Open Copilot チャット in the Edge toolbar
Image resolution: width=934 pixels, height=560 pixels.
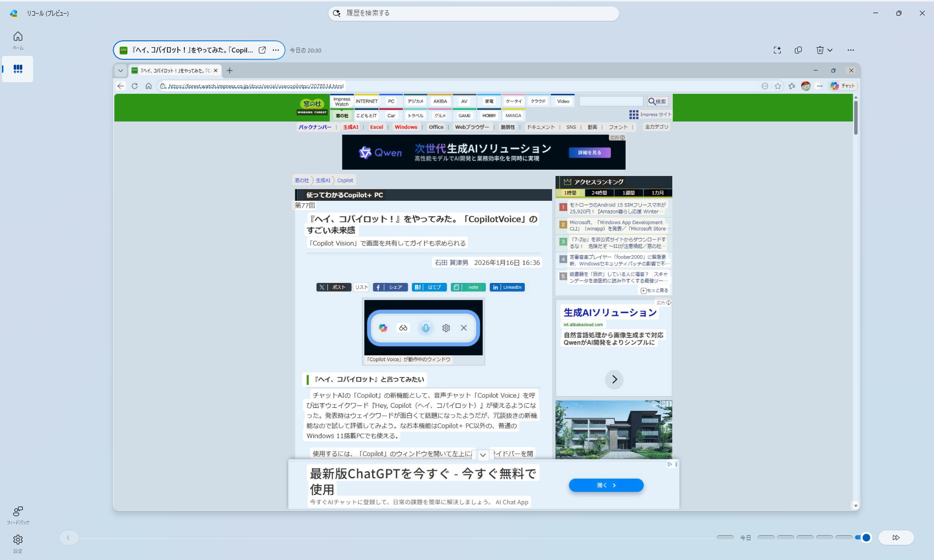click(x=842, y=86)
